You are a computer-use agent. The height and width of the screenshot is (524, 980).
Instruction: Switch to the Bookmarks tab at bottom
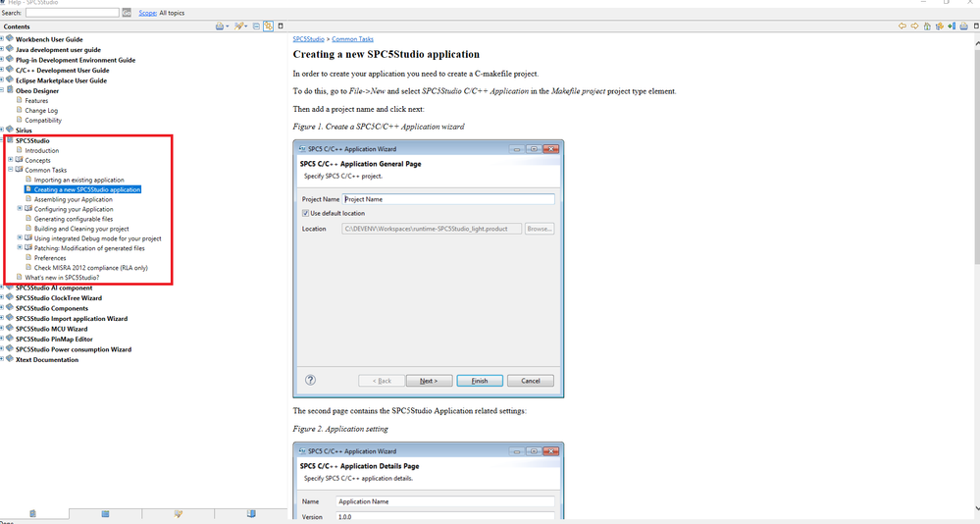coord(250,514)
